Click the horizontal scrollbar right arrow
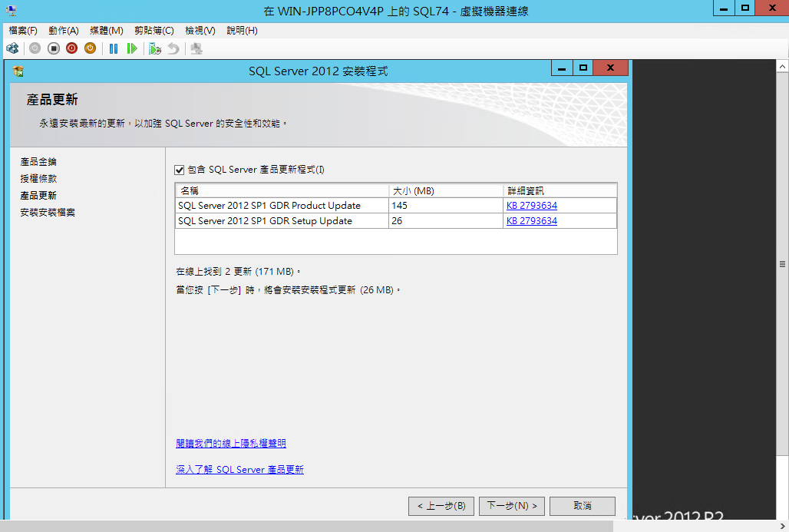Image resolution: width=789 pixels, height=532 pixels. pos(782,527)
